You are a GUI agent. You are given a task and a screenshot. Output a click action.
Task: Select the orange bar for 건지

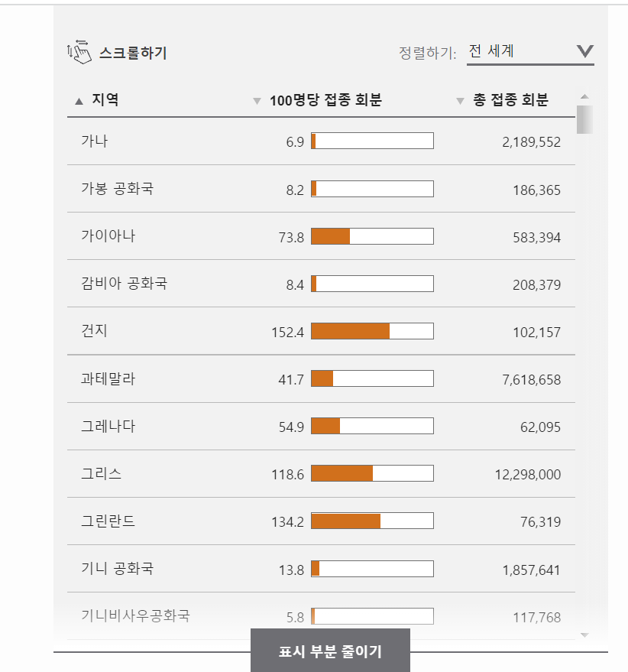coord(350,330)
